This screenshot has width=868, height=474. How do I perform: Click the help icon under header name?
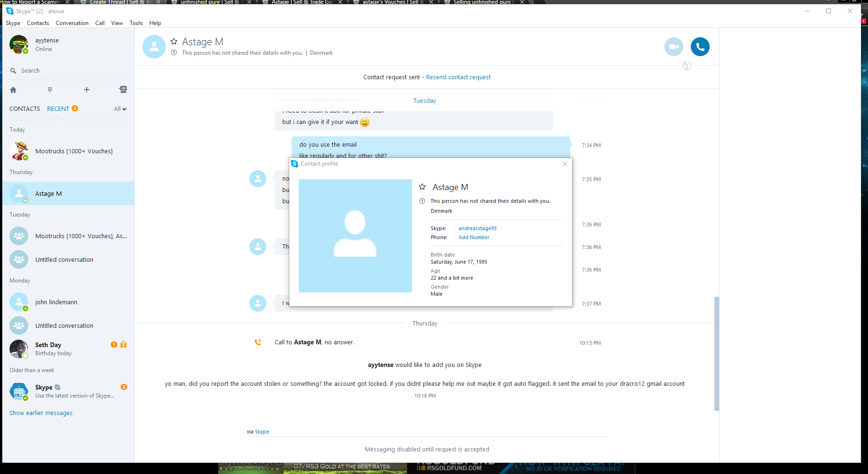tap(174, 53)
